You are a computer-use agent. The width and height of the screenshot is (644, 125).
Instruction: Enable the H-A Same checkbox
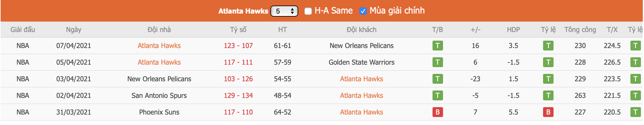[308, 11]
